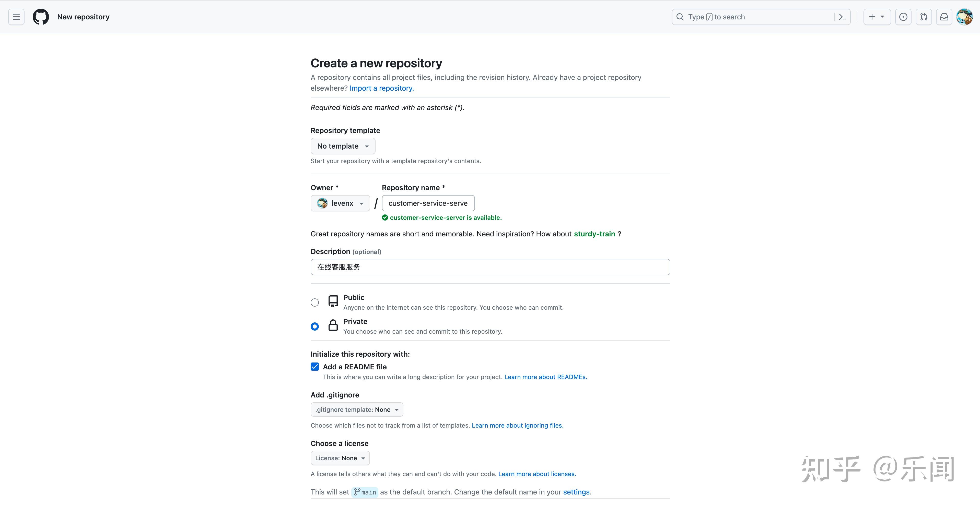This screenshot has height=508, width=980.
Task: Select the Private visibility radio button
Action: click(x=315, y=326)
